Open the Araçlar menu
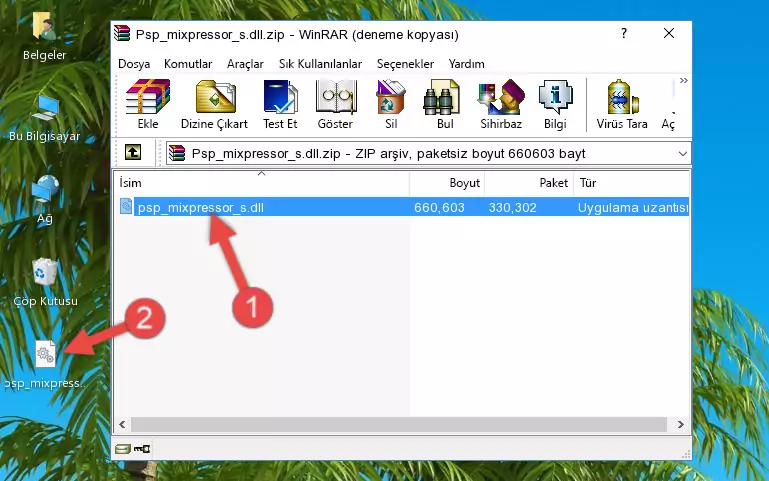Viewport: 769px width, 481px height. [245, 64]
